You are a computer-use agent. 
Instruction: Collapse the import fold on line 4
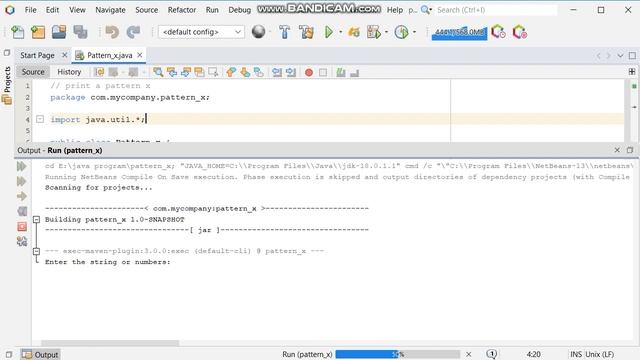coord(40,119)
